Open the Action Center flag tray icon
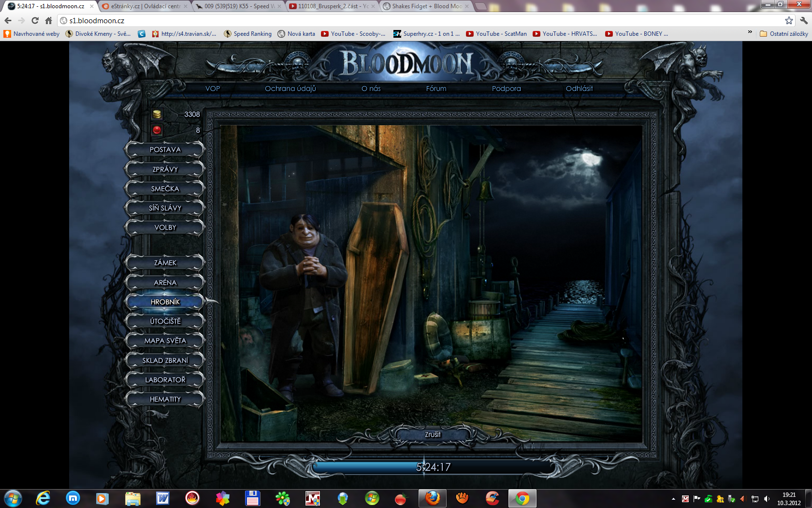This screenshot has width=812, height=508. (x=697, y=499)
